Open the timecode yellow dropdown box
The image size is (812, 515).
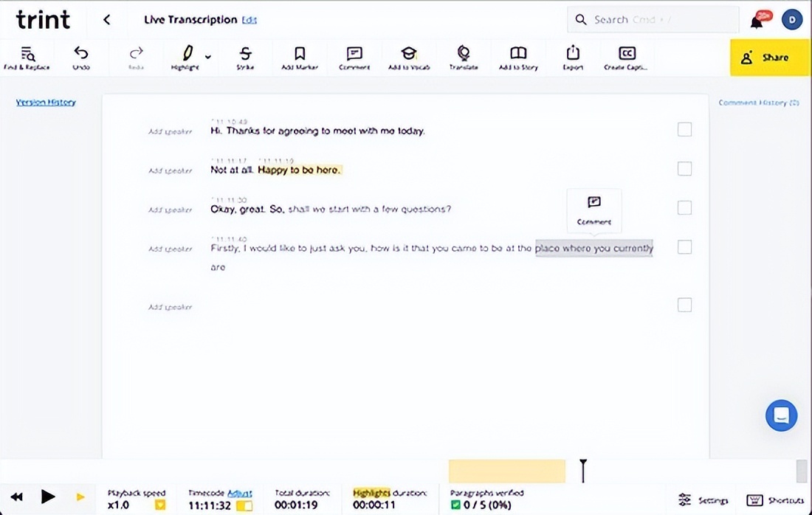[x=244, y=505]
